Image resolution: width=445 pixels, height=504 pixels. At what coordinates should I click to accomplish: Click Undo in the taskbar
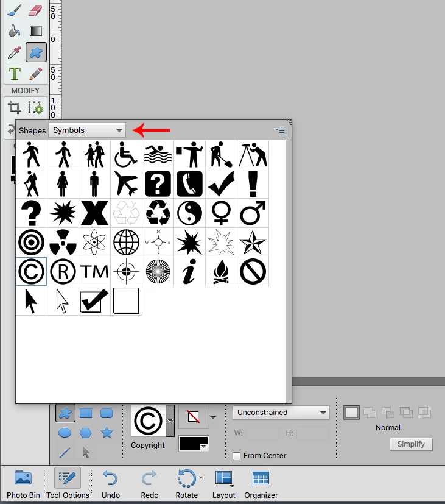point(110,484)
